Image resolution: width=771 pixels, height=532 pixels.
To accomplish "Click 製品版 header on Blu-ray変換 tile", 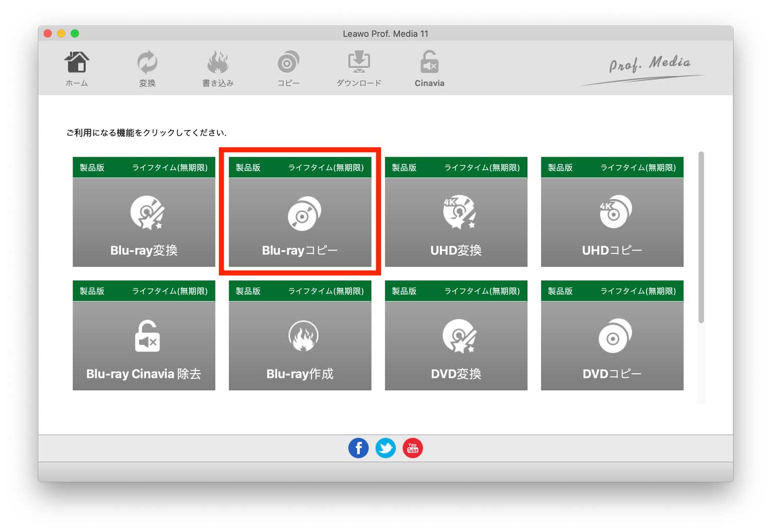I will (92, 168).
